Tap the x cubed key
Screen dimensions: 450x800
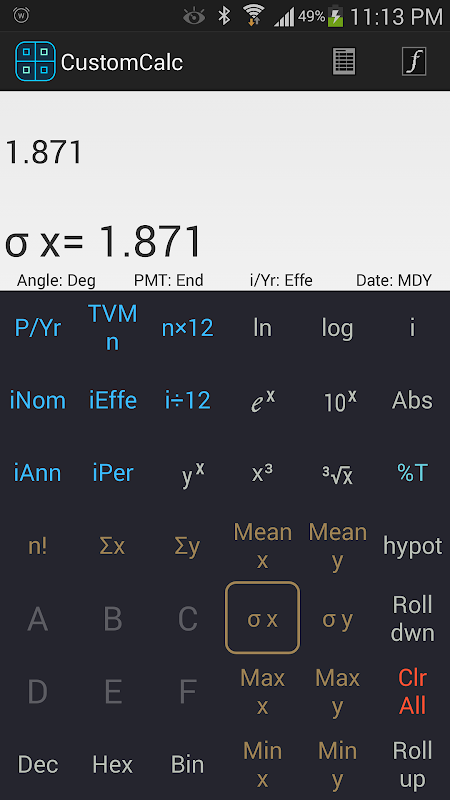[x=262, y=473]
